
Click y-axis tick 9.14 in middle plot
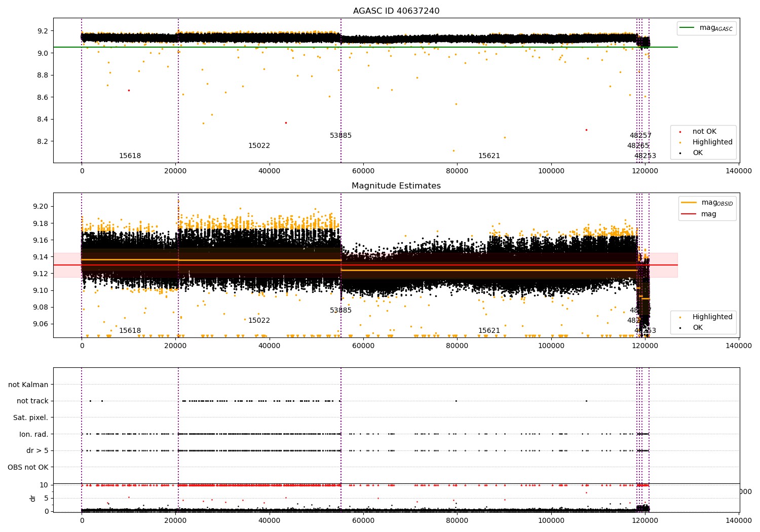point(41,257)
